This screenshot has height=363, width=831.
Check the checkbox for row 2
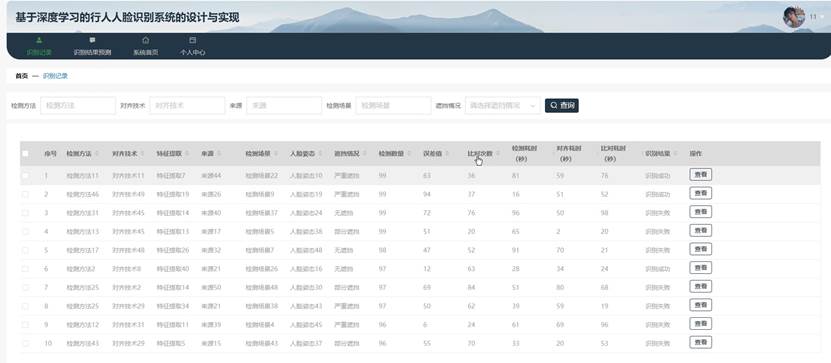(x=25, y=194)
